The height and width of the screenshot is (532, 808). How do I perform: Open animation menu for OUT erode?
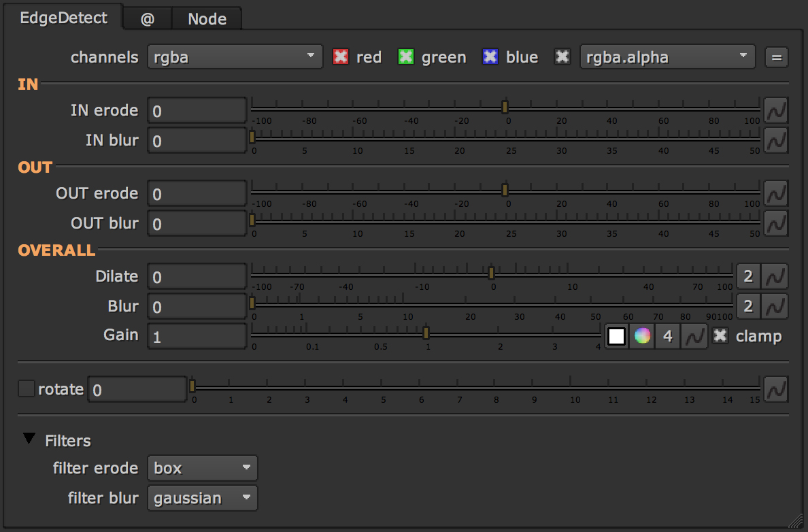coord(776,193)
